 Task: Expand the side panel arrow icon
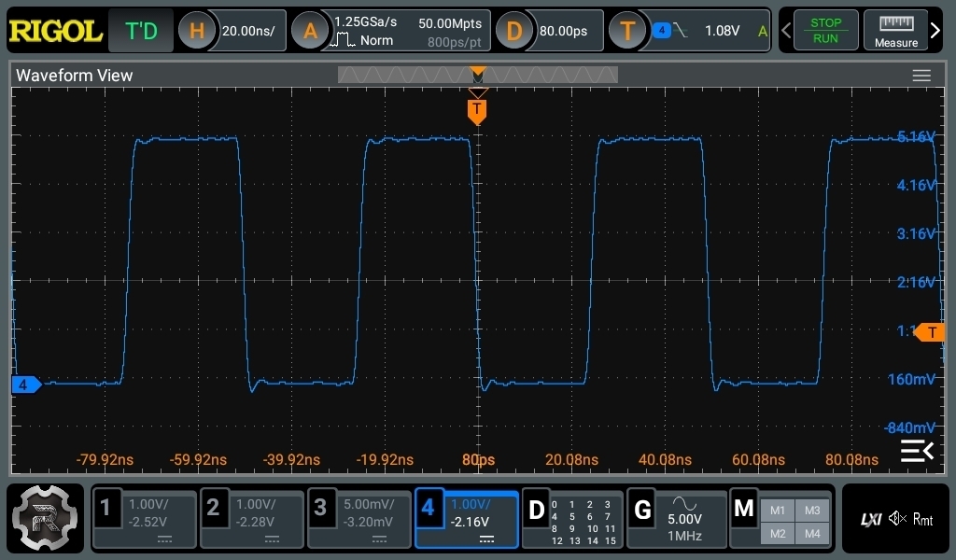[917, 451]
